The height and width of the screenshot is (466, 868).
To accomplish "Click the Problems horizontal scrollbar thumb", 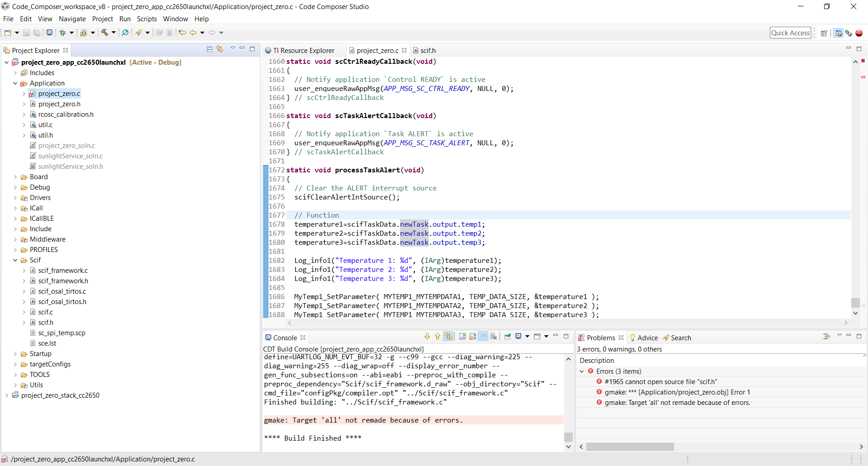I will (x=630, y=447).
